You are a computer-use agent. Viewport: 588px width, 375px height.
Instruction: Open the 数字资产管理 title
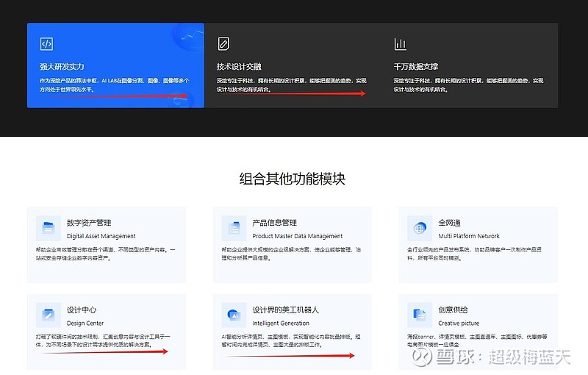(89, 223)
